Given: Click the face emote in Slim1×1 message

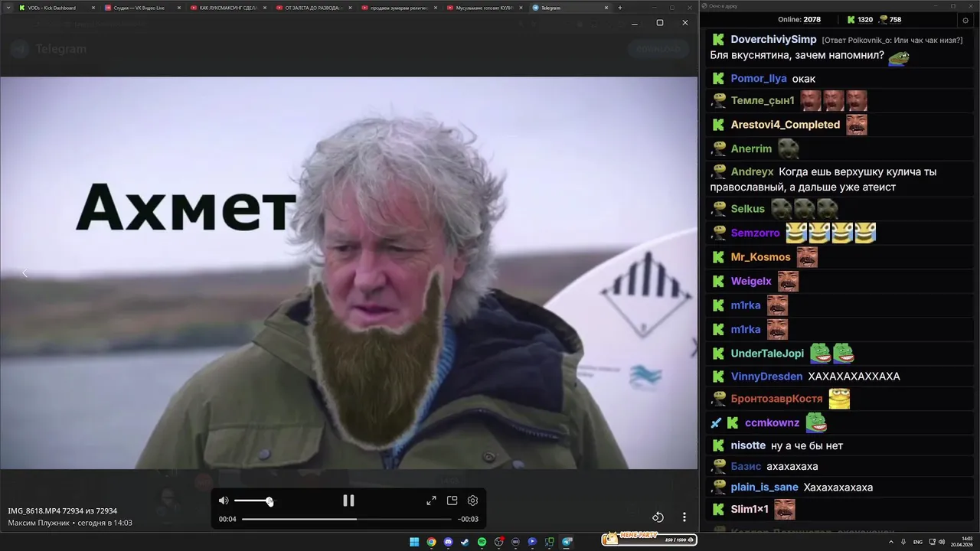Looking at the screenshot, I should (x=785, y=510).
